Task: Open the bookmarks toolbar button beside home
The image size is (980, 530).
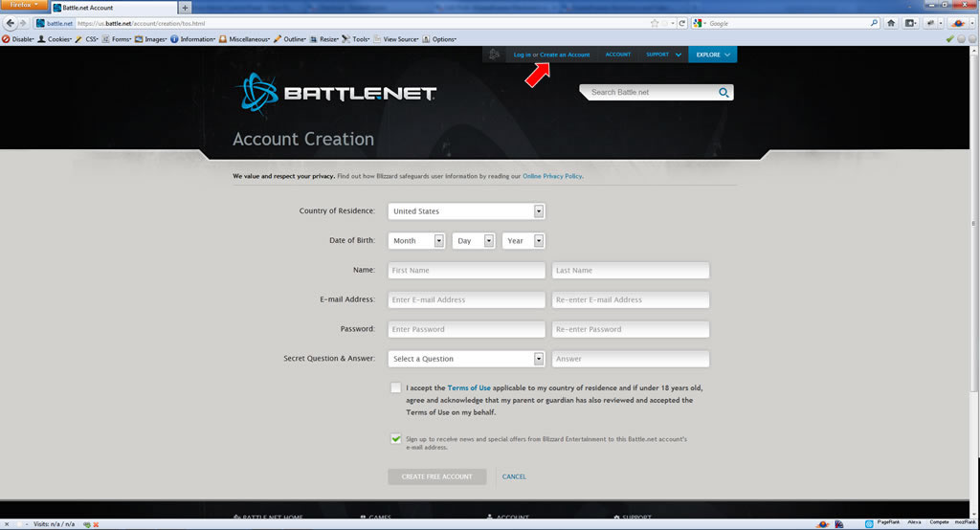Action: click(911, 23)
